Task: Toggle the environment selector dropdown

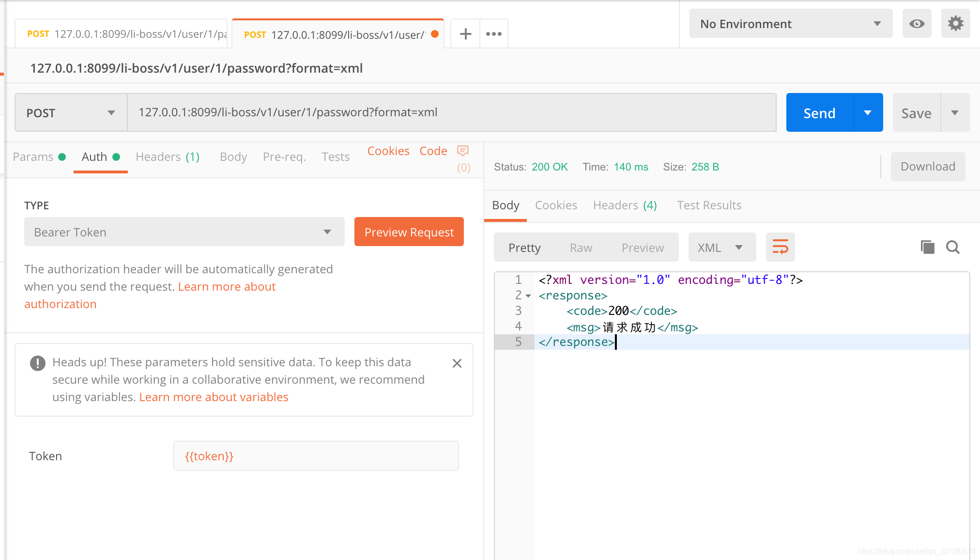Action: click(791, 24)
